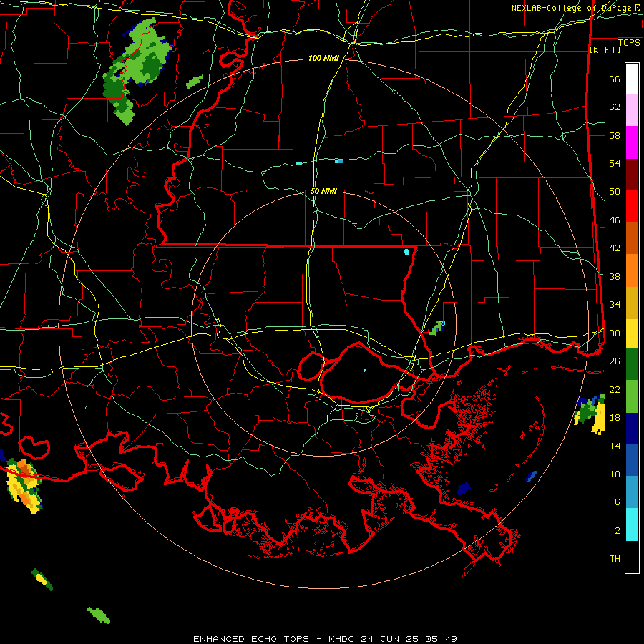Click the "TOPS" legend heading
This screenshot has height=644, width=644.
[x=629, y=43]
